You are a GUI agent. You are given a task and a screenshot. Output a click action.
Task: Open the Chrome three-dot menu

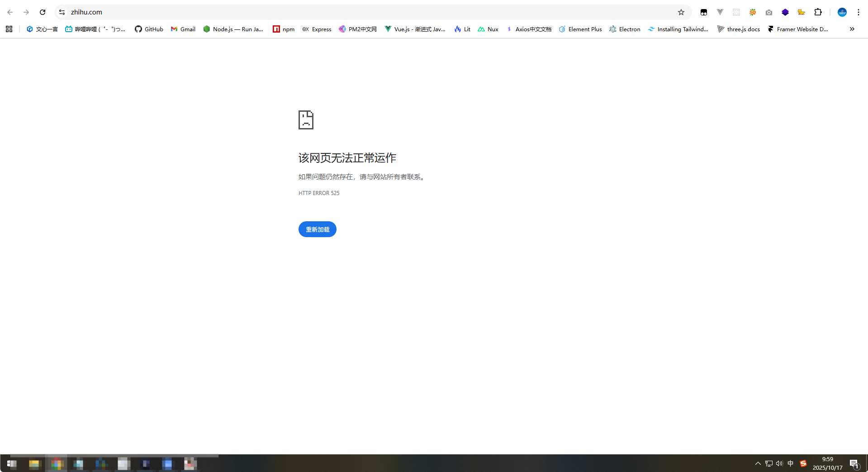point(858,12)
